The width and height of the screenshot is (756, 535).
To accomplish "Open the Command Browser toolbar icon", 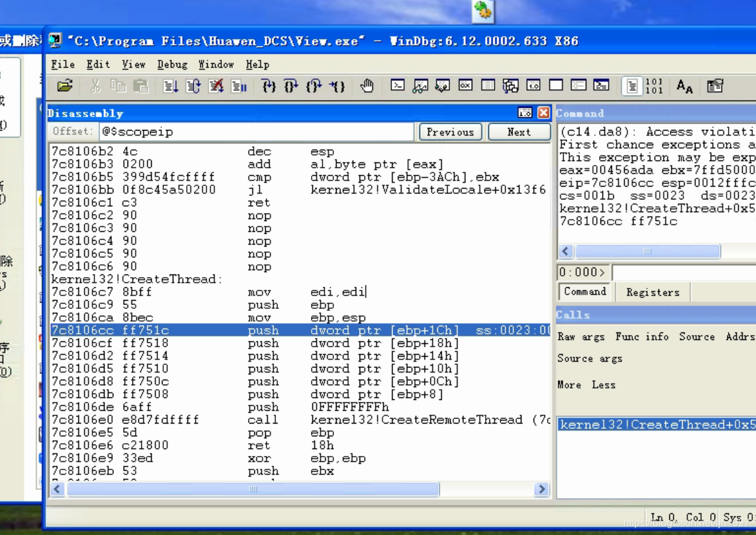I will 600,86.
